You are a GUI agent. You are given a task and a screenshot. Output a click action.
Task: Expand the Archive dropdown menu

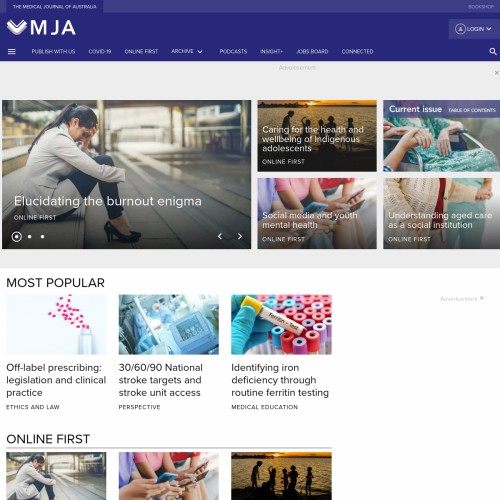(x=187, y=51)
